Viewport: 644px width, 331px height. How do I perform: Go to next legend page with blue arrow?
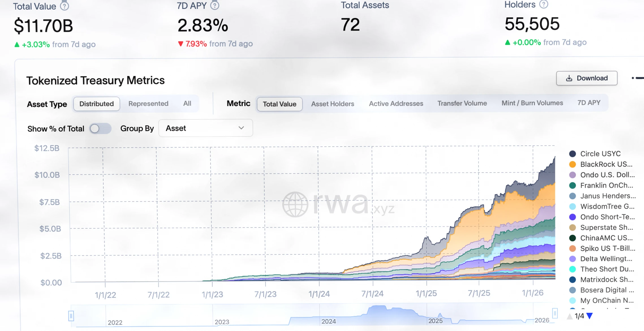coord(590,316)
